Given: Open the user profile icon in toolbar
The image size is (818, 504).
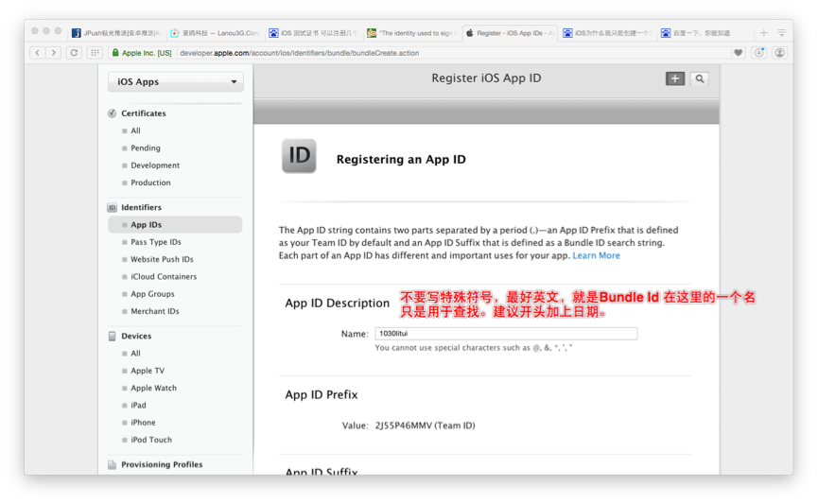Looking at the screenshot, I should tap(779, 53).
